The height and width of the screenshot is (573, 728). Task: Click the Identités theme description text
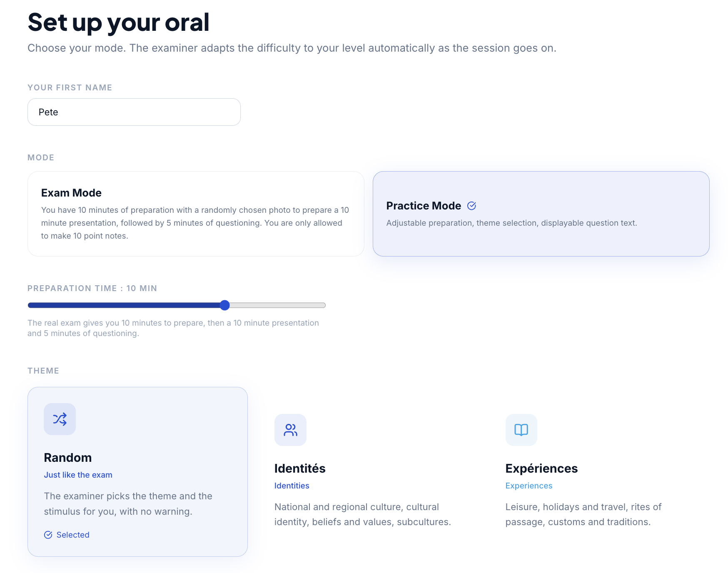pyautogui.click(x=362, y=514)
